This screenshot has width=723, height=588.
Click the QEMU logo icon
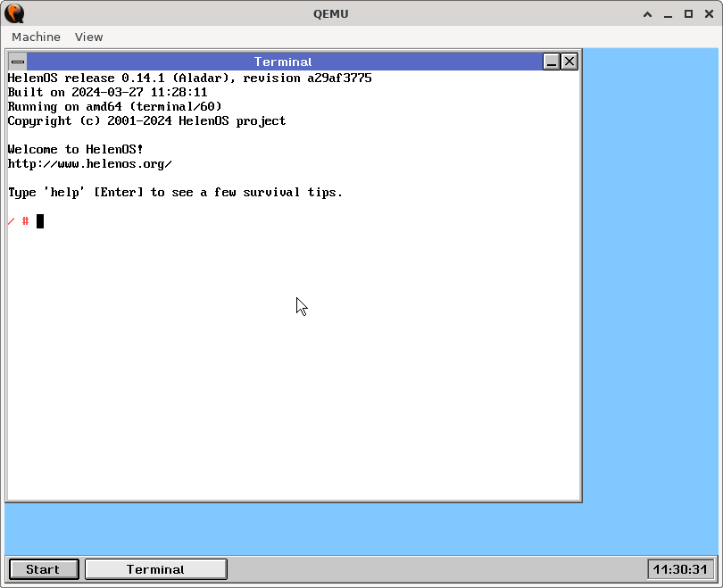tap(14, 13)
